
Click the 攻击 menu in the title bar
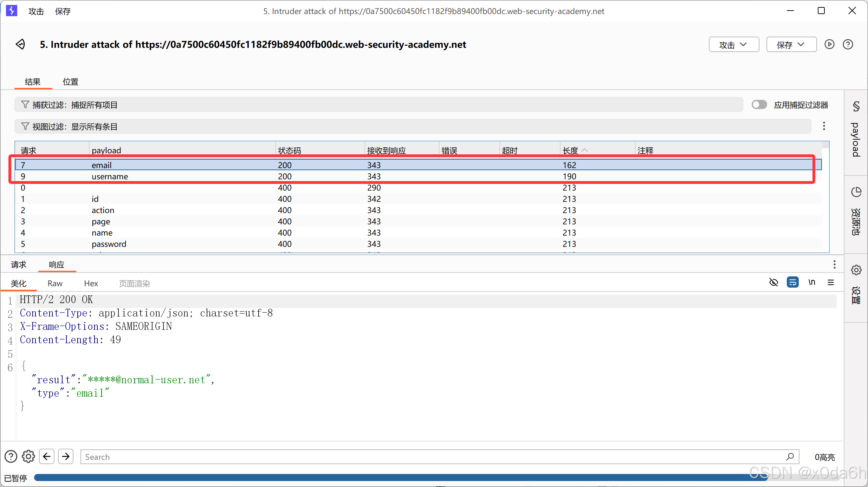(35, 11)
